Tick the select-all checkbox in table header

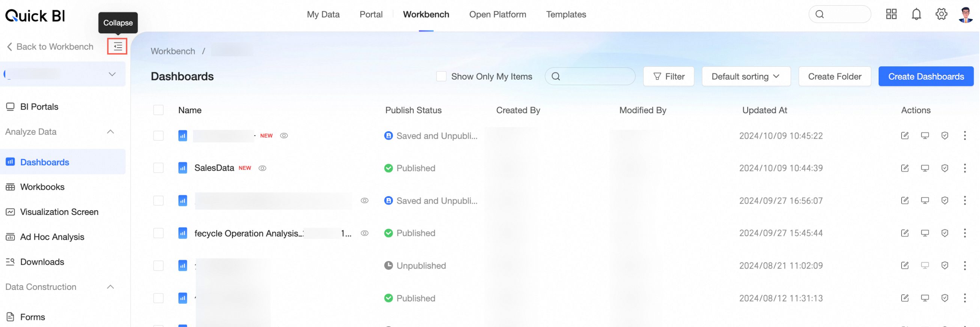click(158, 110)
